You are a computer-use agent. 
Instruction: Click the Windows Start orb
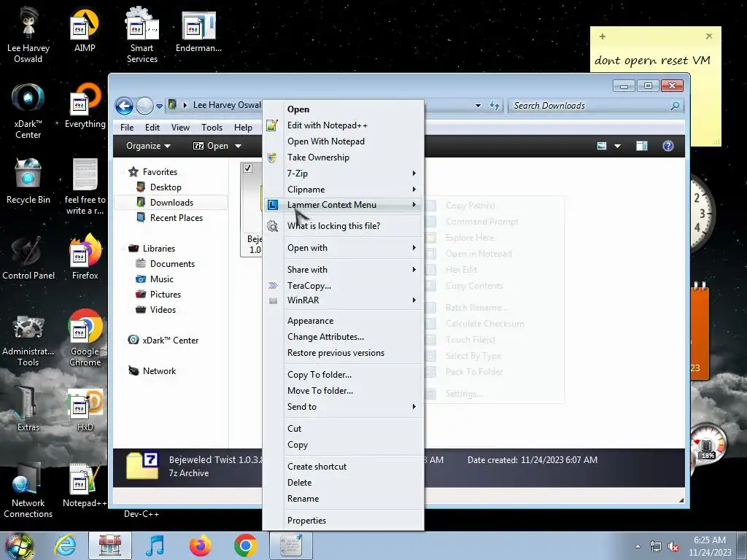tap(19, 545)
